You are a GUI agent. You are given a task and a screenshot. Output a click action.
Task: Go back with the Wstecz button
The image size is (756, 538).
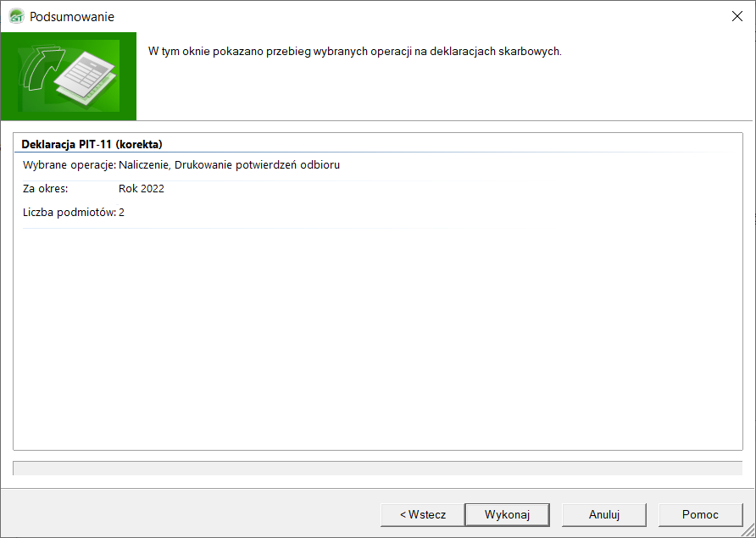click(423, 515)
